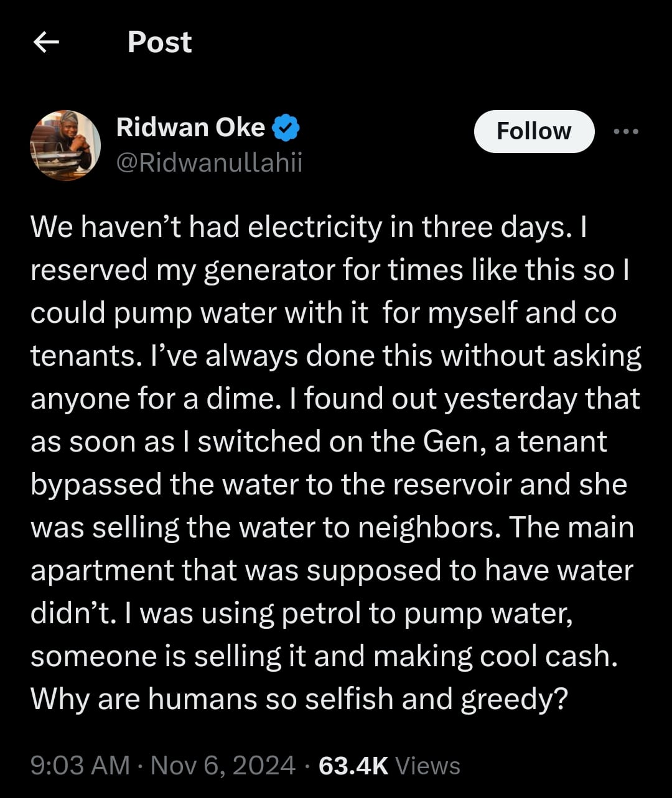View the 63.4K Views count
The width and height of the screenshot is (672, 798).
389,765
